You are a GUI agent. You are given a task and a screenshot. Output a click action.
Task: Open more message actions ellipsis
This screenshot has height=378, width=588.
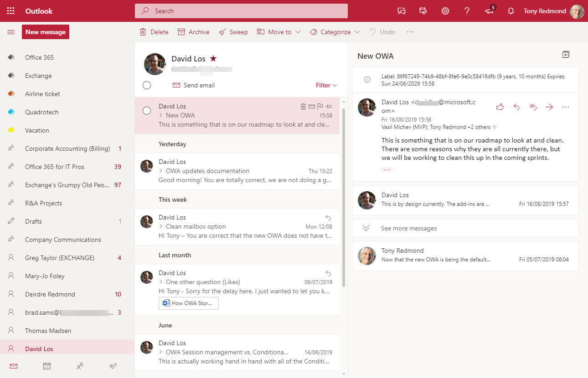tap(566, 107)
